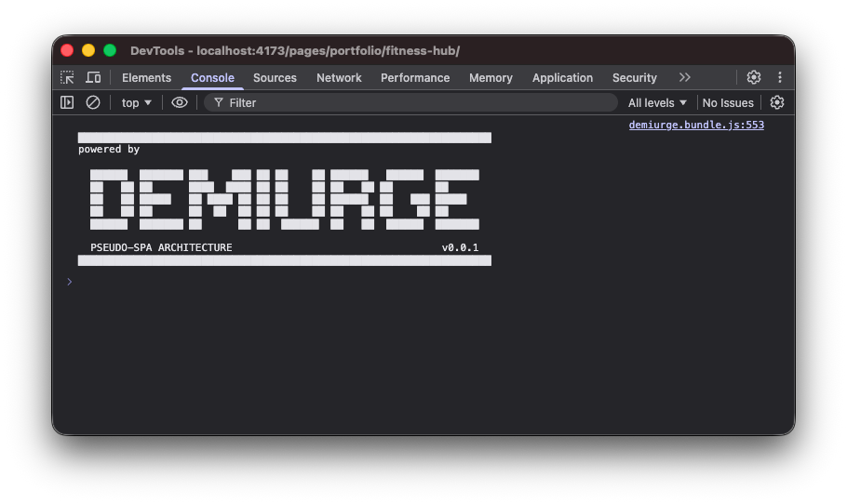Go to the Performance tab

coord(415,78)
